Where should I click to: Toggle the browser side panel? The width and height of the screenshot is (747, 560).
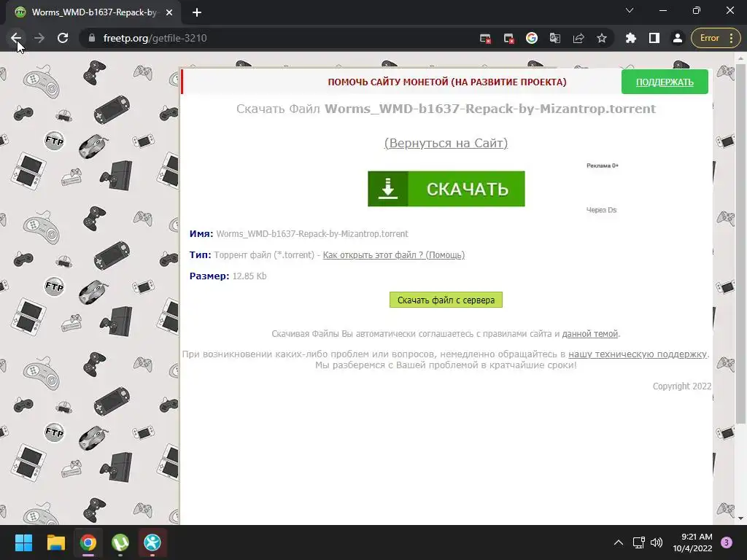(654, 38)
